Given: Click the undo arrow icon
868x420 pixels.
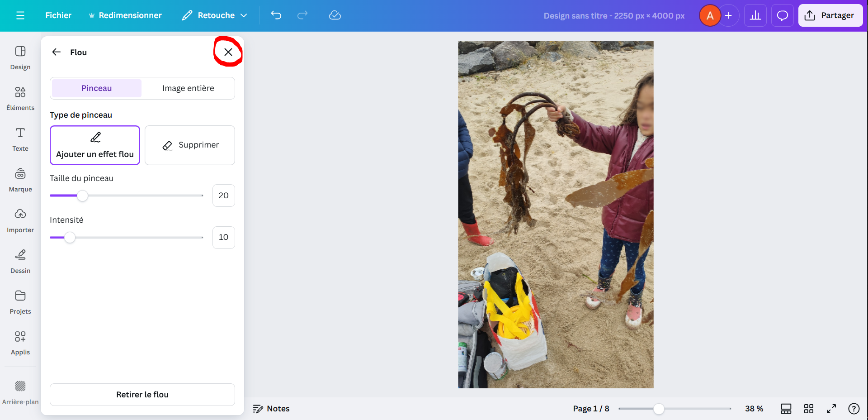Looking at the screenshot, I should click(276, 15).
